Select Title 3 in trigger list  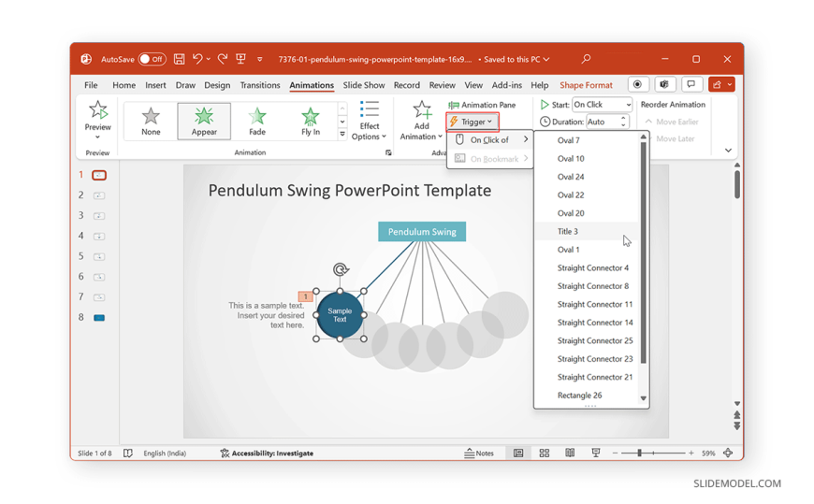pyautogui.click(x=587, y=232)
